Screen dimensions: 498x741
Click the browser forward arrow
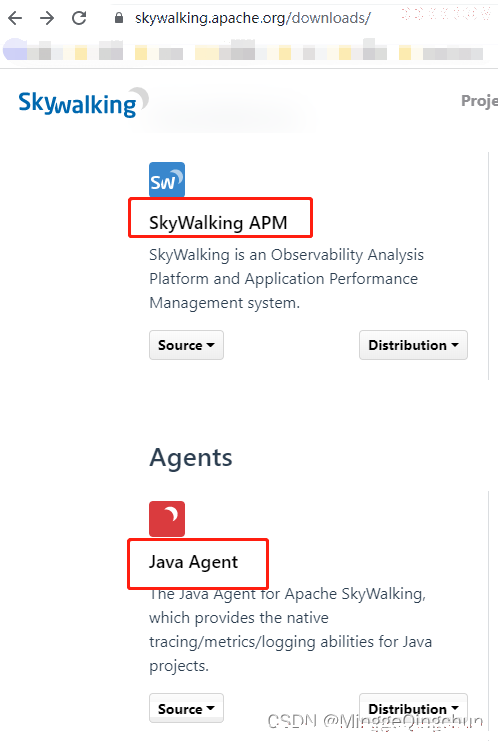(47, 18)
